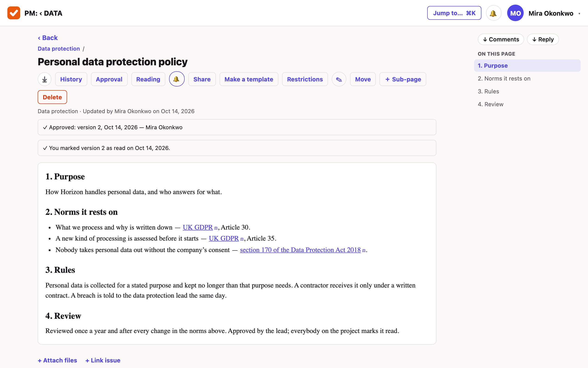Open UK GDPR link for Article 30

[198, 227]
